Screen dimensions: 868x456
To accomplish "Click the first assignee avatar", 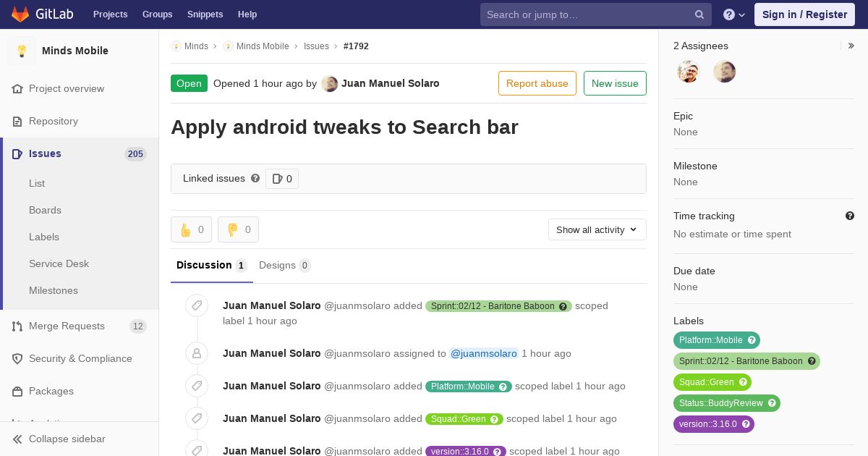I will point(689,72).
